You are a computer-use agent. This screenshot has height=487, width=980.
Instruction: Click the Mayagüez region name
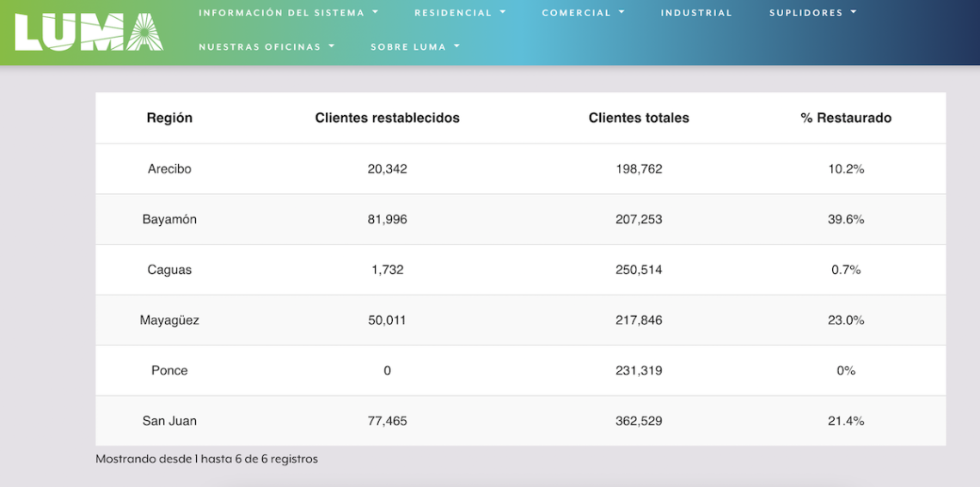[x=169, y=320]
